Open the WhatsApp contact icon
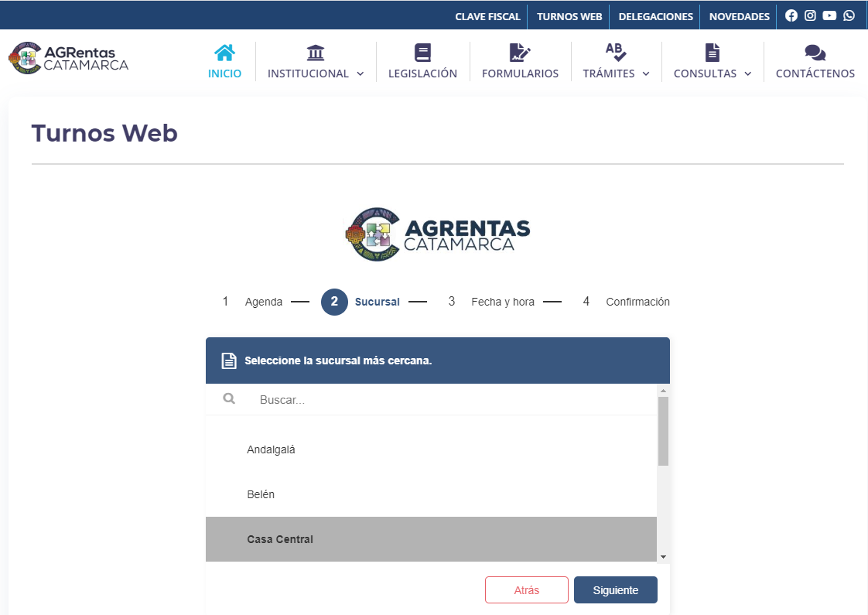Screen dimensions: 868x615 pyautogui.click(x=849, y=15)
